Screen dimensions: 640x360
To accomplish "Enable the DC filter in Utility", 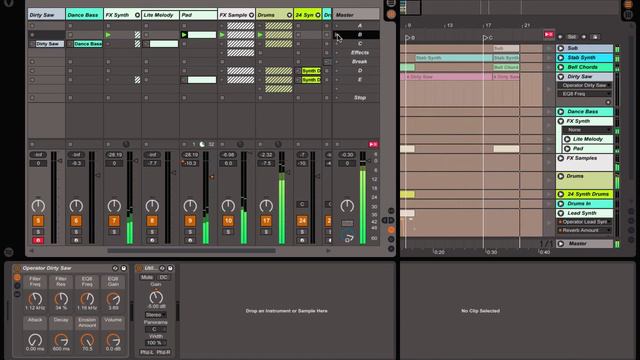I will 163,277.
